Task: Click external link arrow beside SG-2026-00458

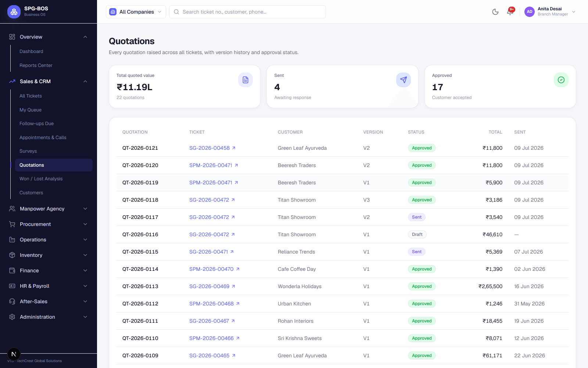Action: coord(234,148)
